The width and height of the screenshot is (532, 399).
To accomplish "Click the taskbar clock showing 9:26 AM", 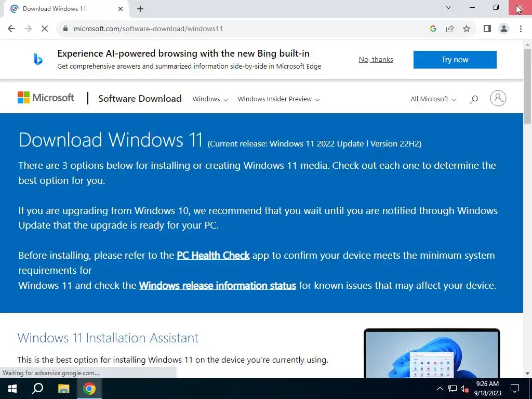I will tap(487, 389).
